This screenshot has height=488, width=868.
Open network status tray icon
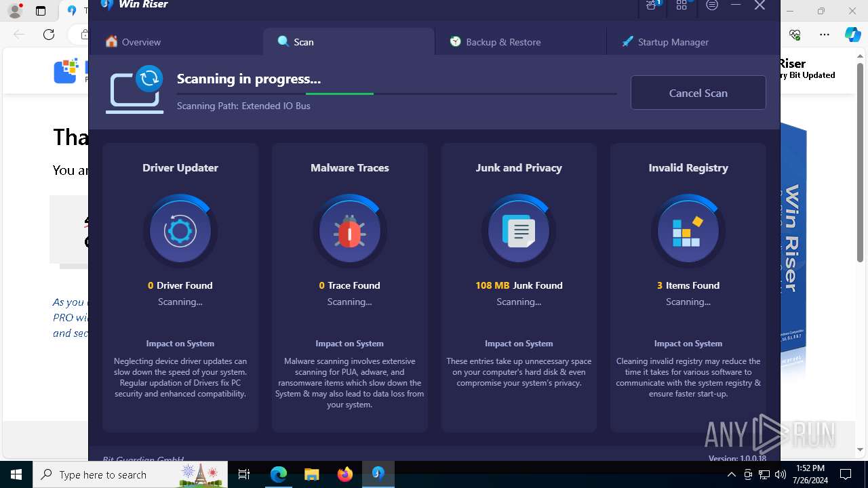pos(764,474)
